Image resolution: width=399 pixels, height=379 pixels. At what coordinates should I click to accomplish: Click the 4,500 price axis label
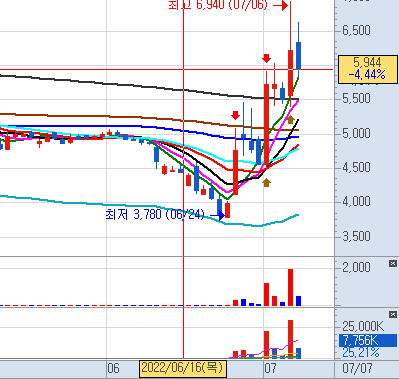click(x=356, y=167)
